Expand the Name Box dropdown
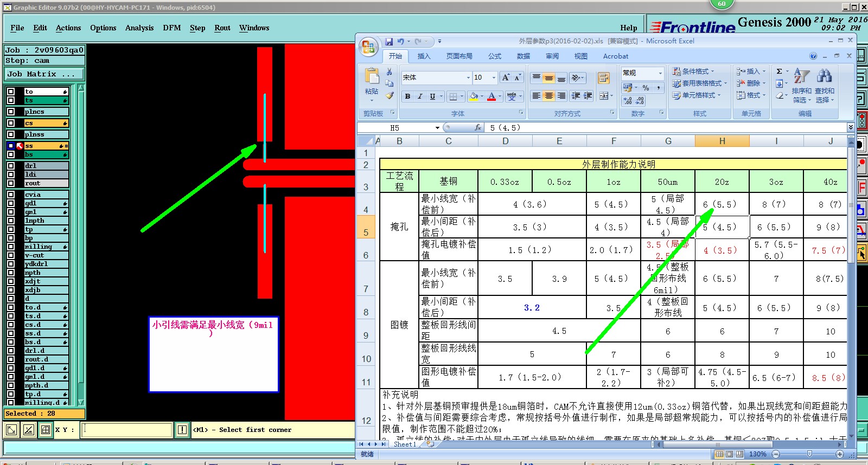 [x=437, y=128]
